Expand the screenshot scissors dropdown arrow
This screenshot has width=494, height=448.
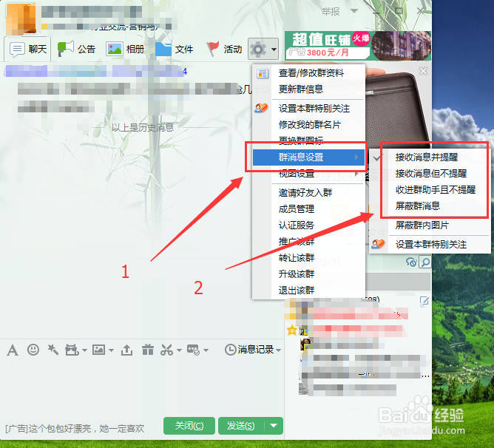[x=179, y=350]
